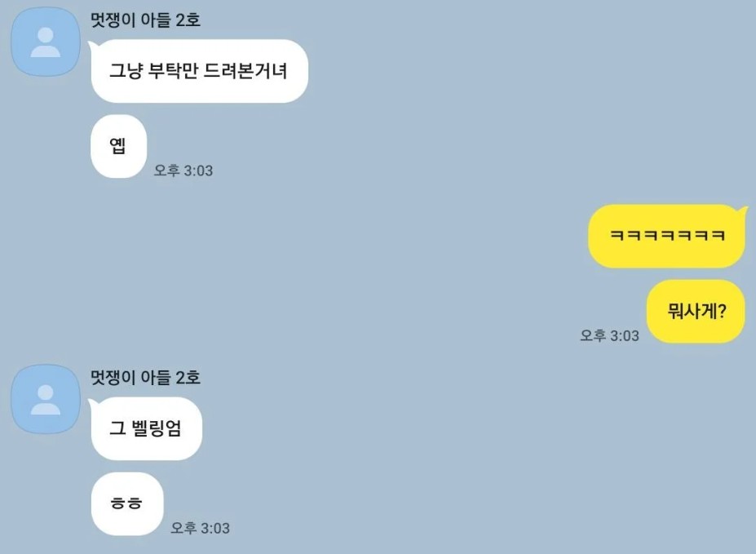Select the sender name above 그냥 부탁만 message
The width and height of the screenshot is (756, 554).
click(146, 20)
